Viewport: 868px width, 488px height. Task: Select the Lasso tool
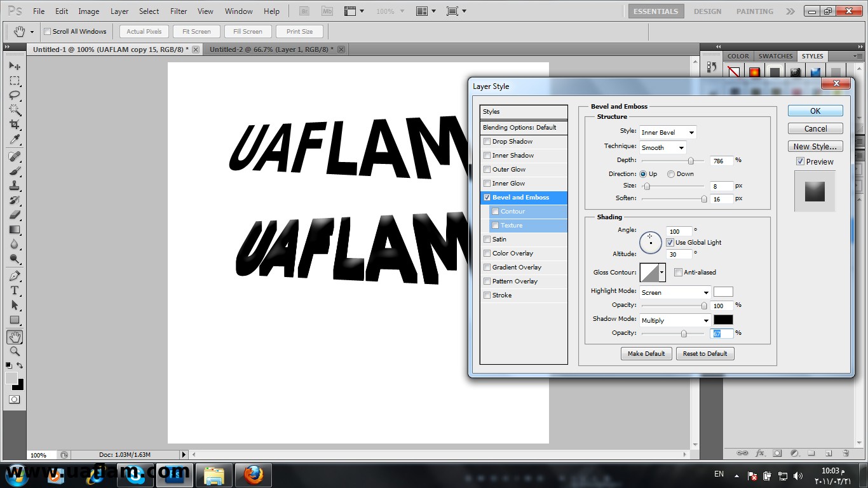coord(15,95)
